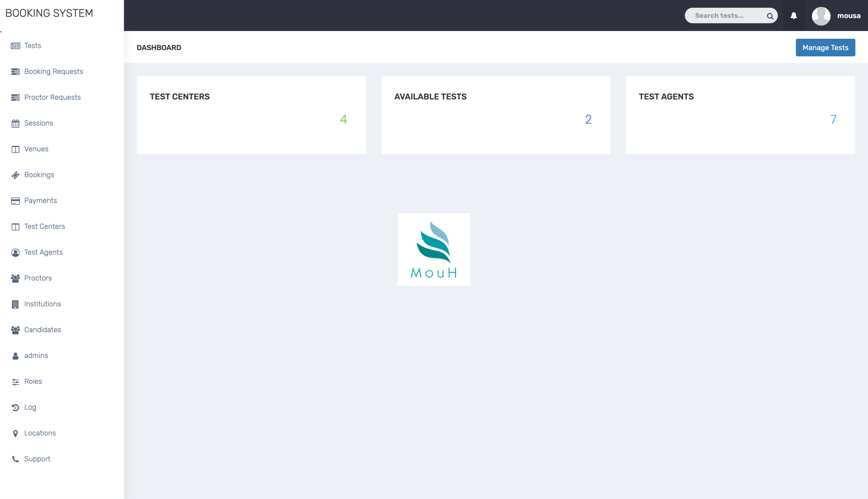
Task: Click the MouH logo image
Action: click(x=433, y=249)
